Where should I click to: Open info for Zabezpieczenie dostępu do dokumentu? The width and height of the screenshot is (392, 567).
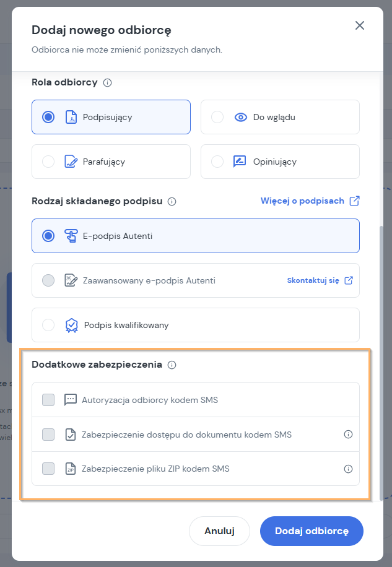pyautogui.click(x=348, y=435)
